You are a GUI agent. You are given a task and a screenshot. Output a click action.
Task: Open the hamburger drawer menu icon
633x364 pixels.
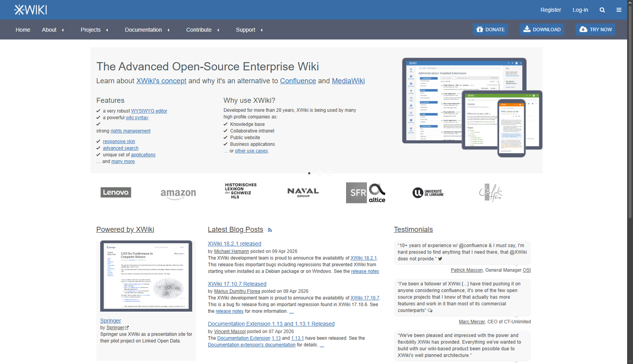pos(619,10)
